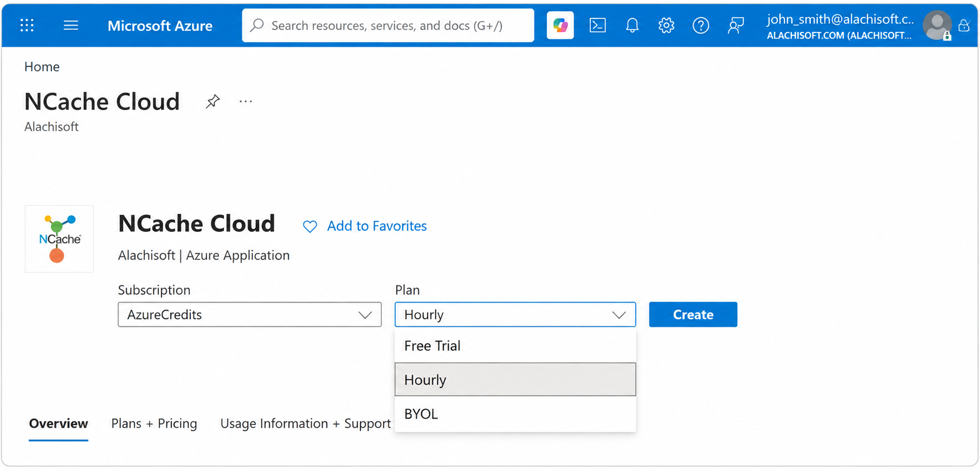The height and width of the screenshot is (469, 980).
Task: Go to the Home breadcrumb link
Action: (42, 67)
